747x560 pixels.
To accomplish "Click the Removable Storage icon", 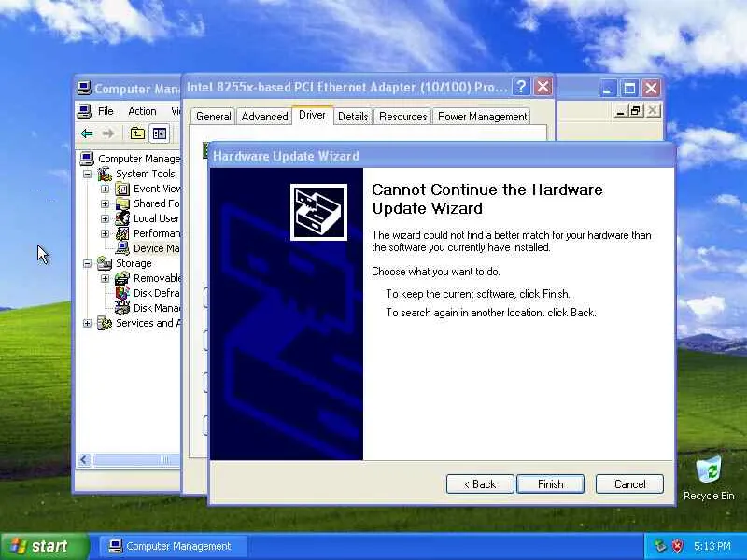I will pos(122,278).
